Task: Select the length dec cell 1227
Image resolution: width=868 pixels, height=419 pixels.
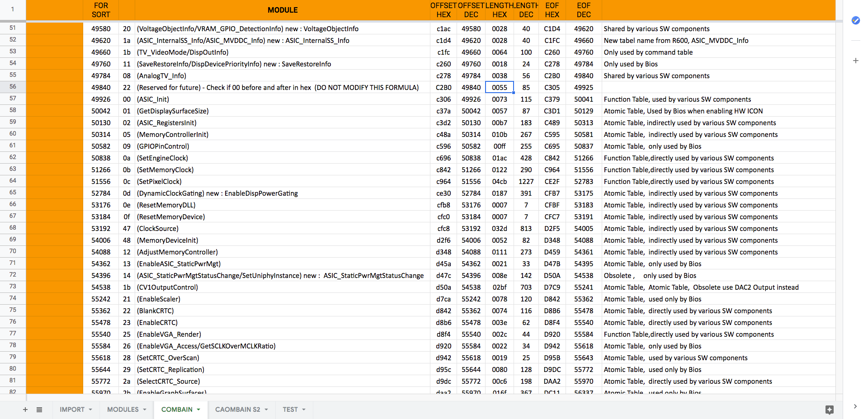Action: point(526,181)
